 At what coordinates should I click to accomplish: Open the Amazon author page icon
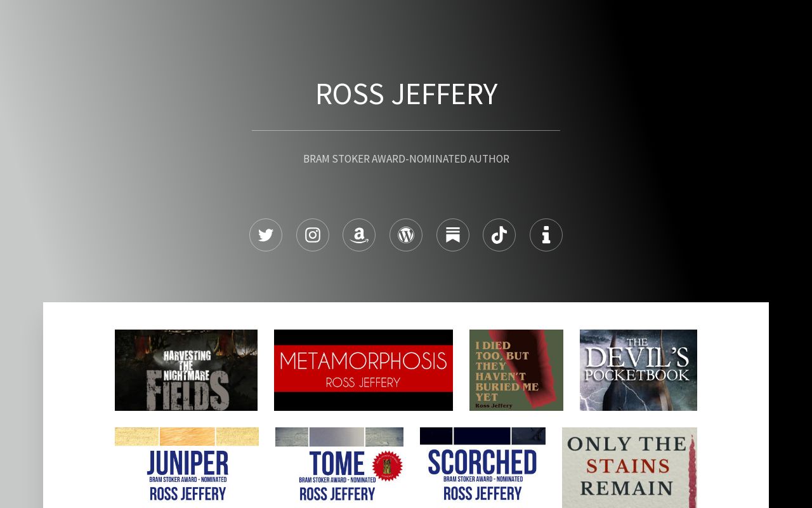click(x=359, y=235)
